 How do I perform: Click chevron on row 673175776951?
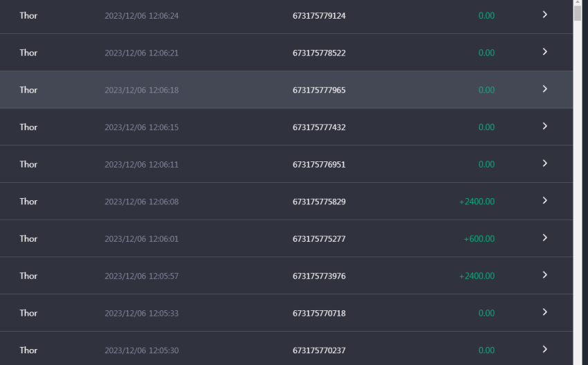pyautogui.click(x=545, y=163)
